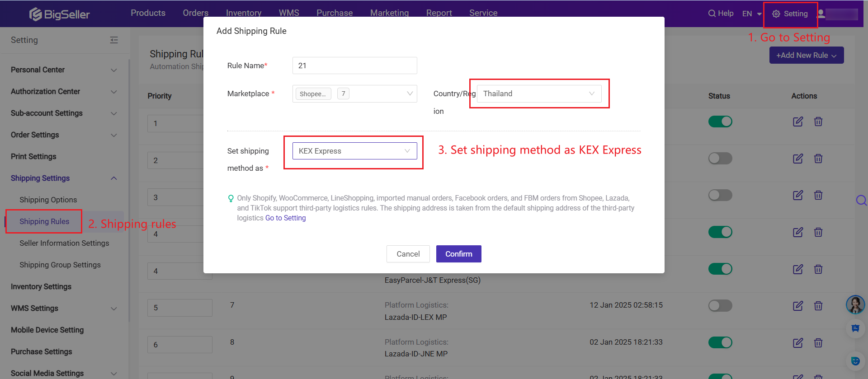
Task: Edit the EasyParcel-J&T Express(SG) rule
Action: coord(798,269)
